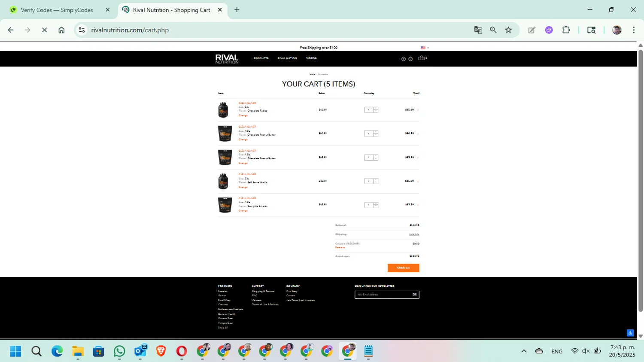Open the ENG language indicator
The image size is (644, 362).
(x=557, y=351)
